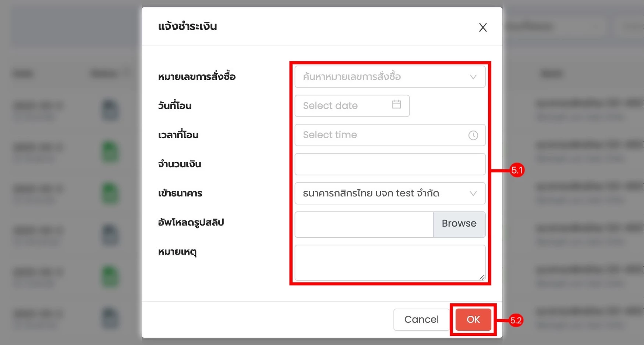The width and height of the screenshot is (644, 345).
Task: Click the Select date input field
Action: click(352, 106)
